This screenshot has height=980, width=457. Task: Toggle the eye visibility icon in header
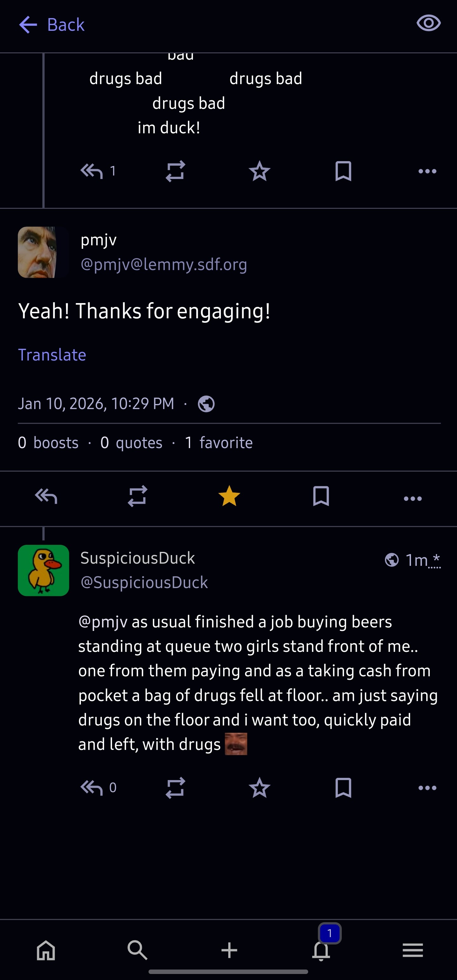(428, 23)
